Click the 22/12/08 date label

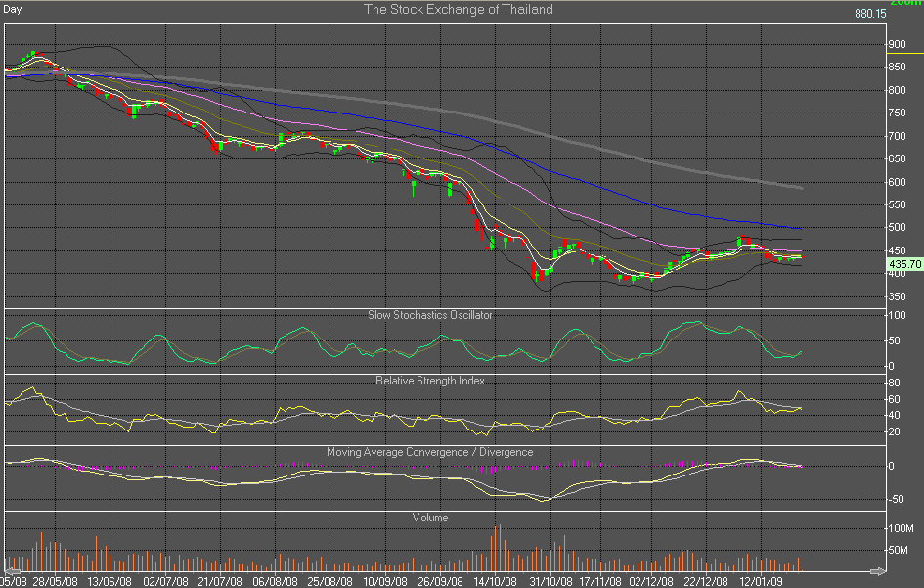tap(706, 581)
